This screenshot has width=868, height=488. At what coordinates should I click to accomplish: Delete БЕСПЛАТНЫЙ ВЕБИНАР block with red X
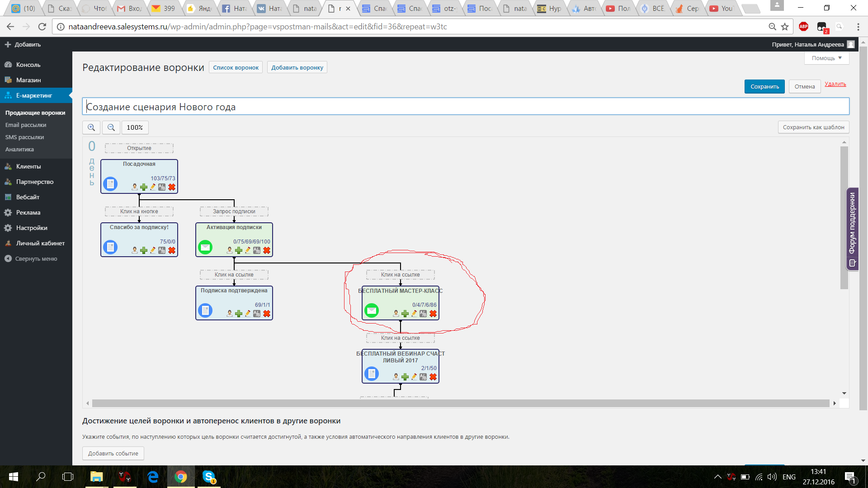[433, 377]
